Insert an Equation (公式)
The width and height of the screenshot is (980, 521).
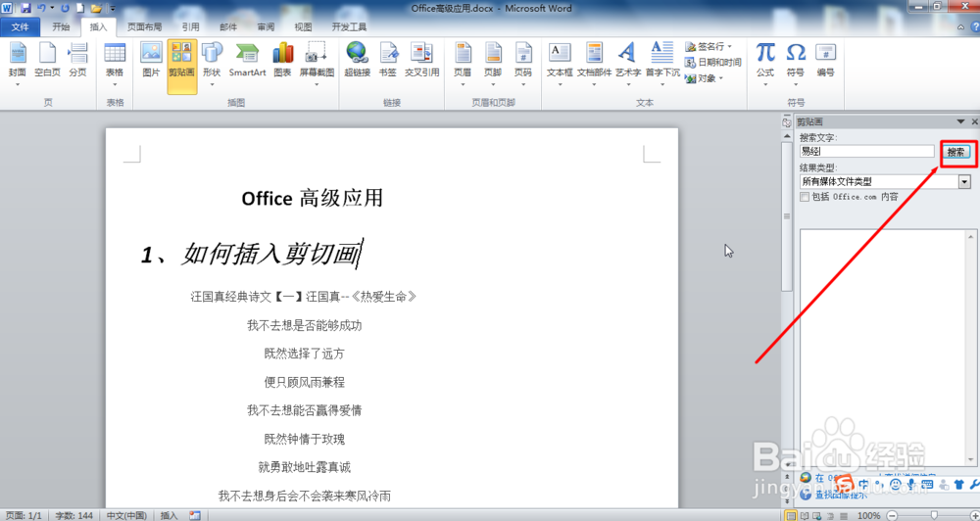[x=765, y=63]
